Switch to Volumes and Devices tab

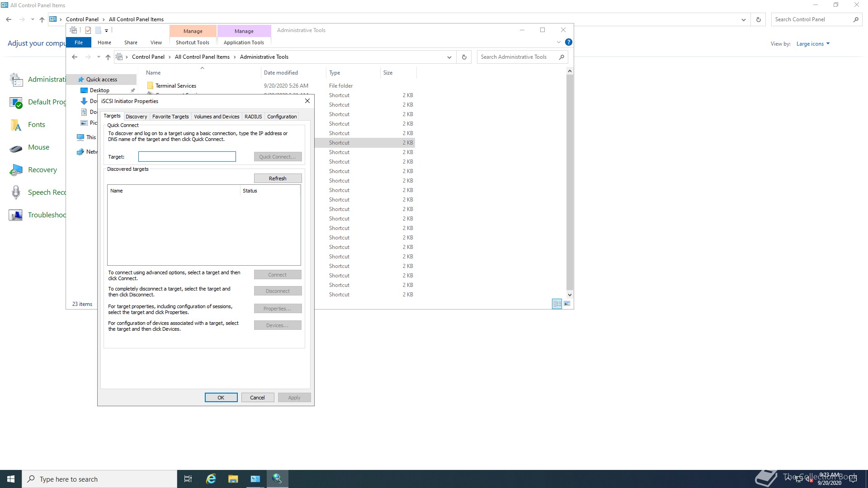217,117
